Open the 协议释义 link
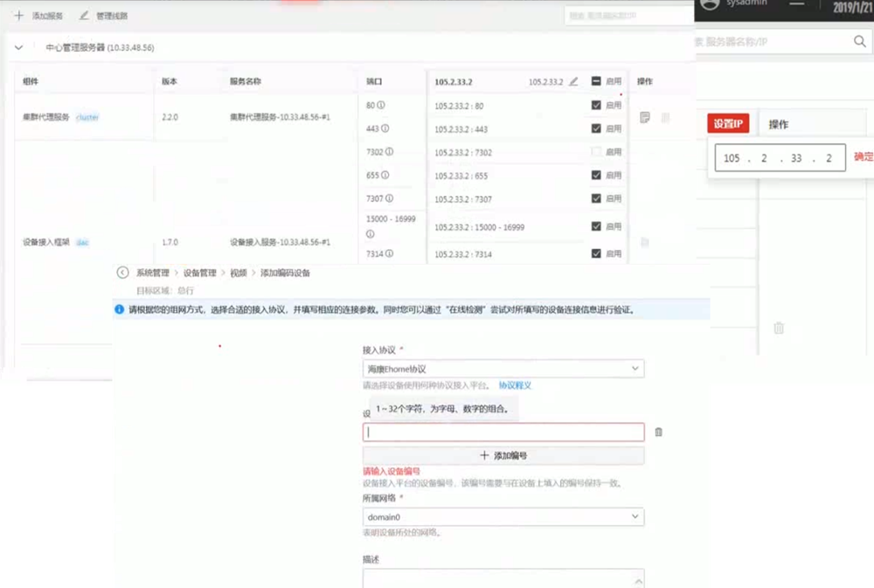 tap(515, 385)
